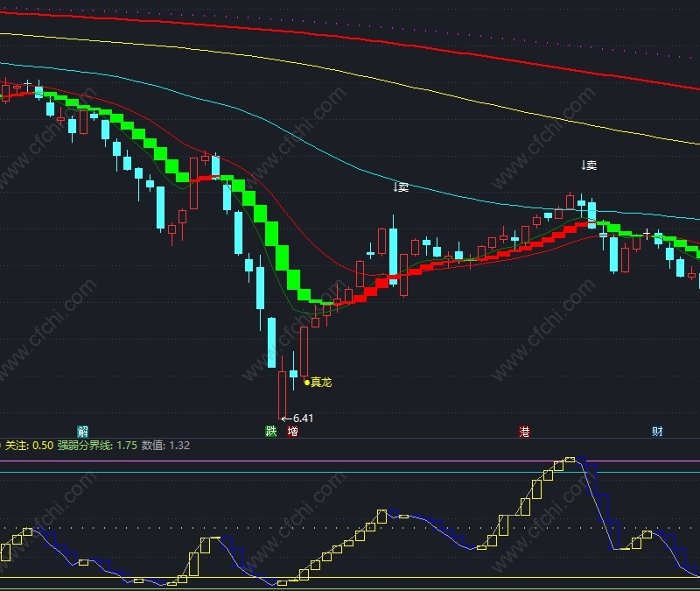
Task: Open the blue 财 event marker
Action: (x=657, y=432)
